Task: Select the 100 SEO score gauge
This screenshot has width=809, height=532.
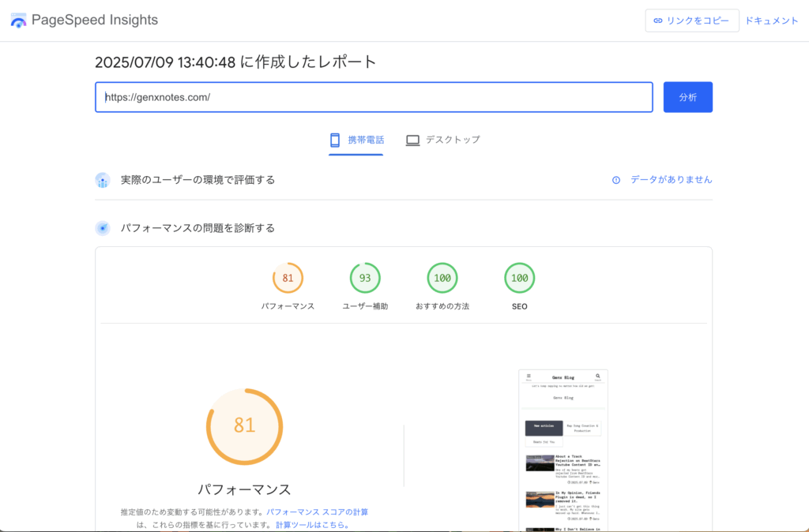Action: [x=520, y=278]
